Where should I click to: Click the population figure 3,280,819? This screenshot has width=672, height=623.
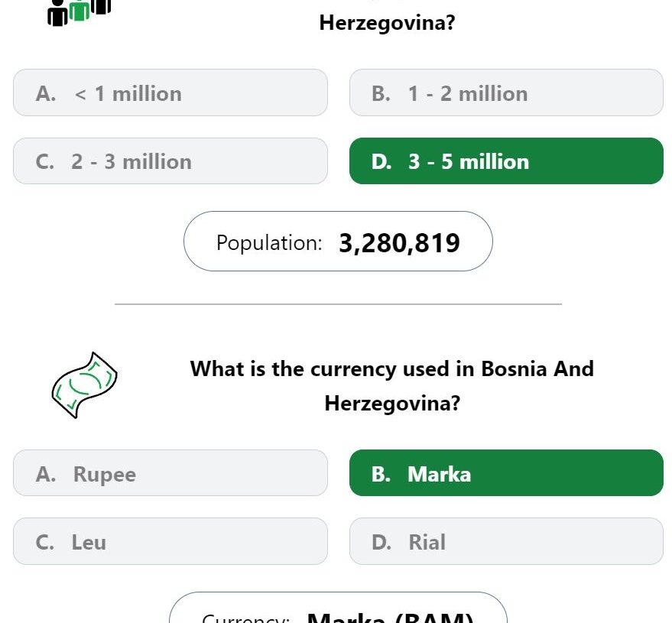coord(399,243)
